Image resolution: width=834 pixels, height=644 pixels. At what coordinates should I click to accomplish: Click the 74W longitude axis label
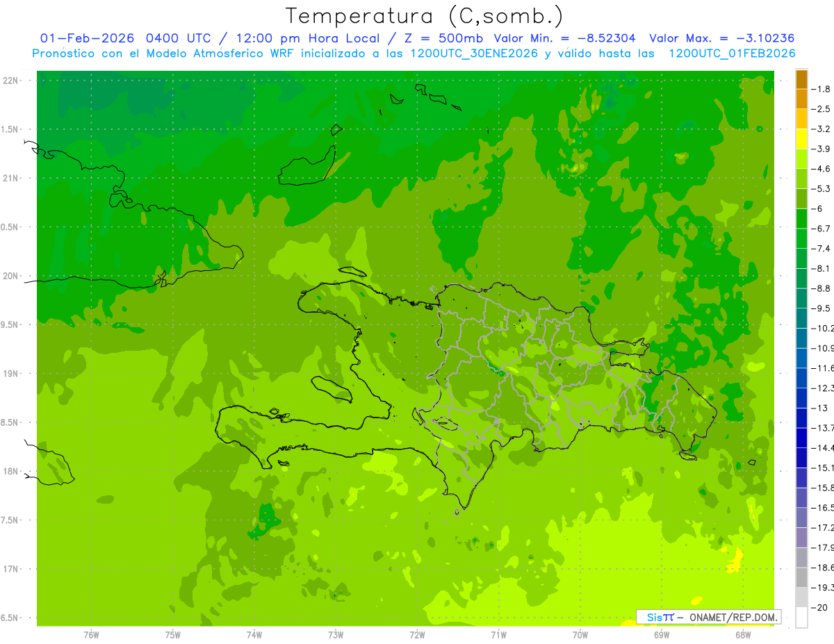tap(254, 635)
